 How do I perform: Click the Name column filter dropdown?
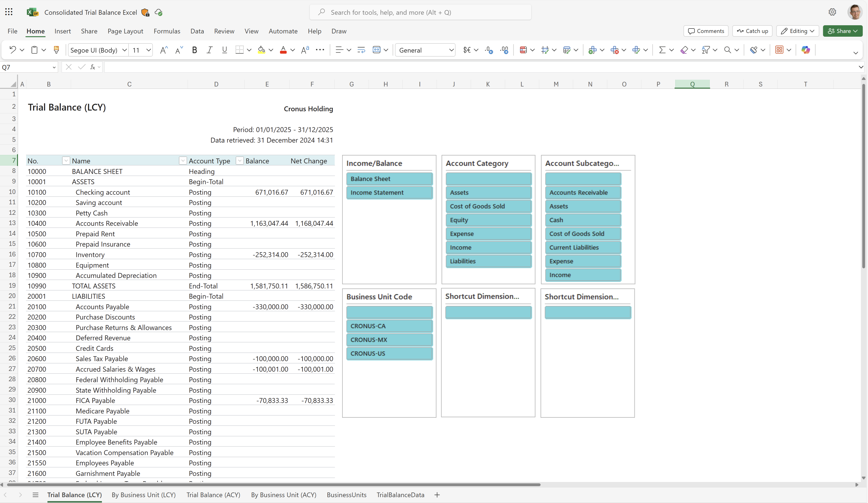(x=182, y=161)
